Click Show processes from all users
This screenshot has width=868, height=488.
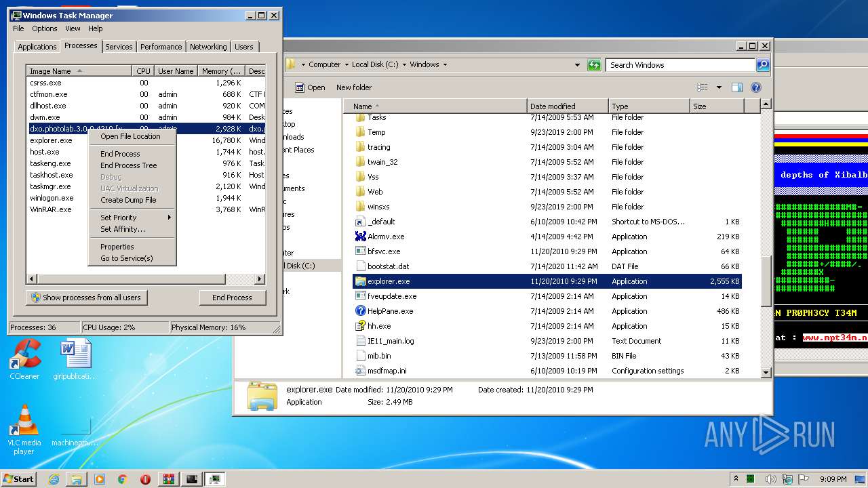point(87,298)
